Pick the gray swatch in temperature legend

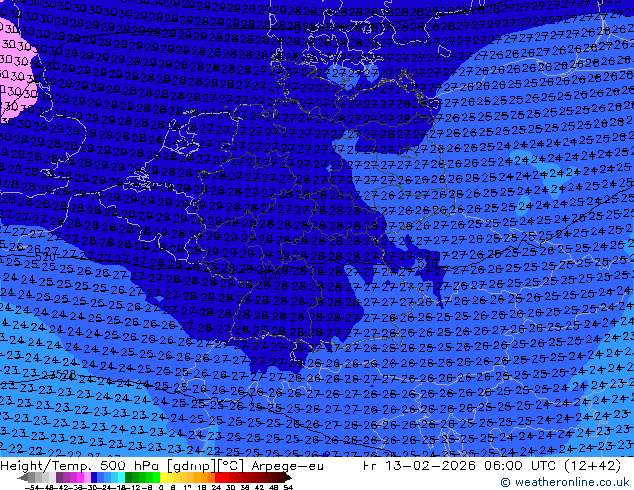click(x=32, y=477)
